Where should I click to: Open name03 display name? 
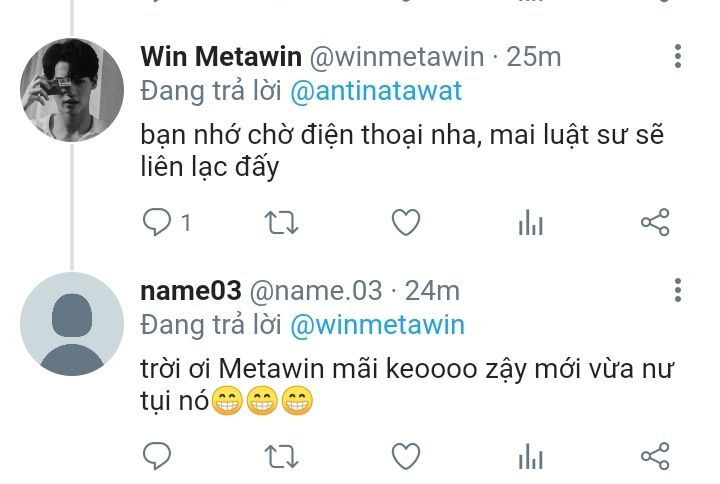pos(191,291)
